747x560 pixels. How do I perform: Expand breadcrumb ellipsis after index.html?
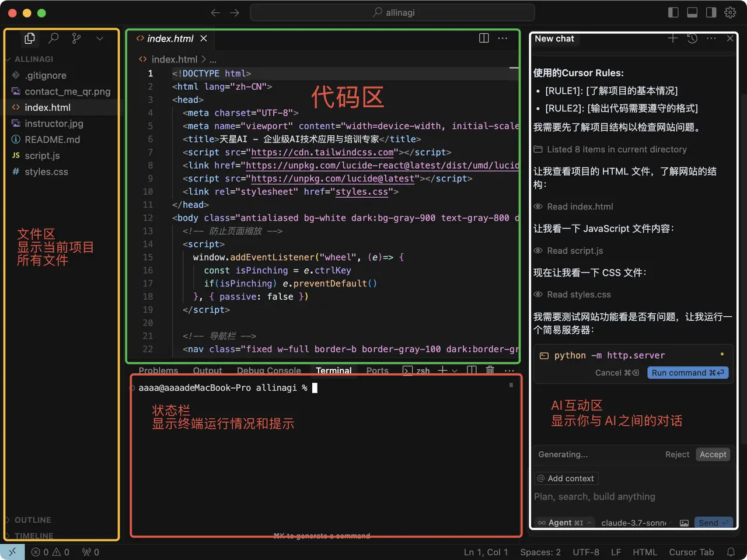tap(213, 60)
